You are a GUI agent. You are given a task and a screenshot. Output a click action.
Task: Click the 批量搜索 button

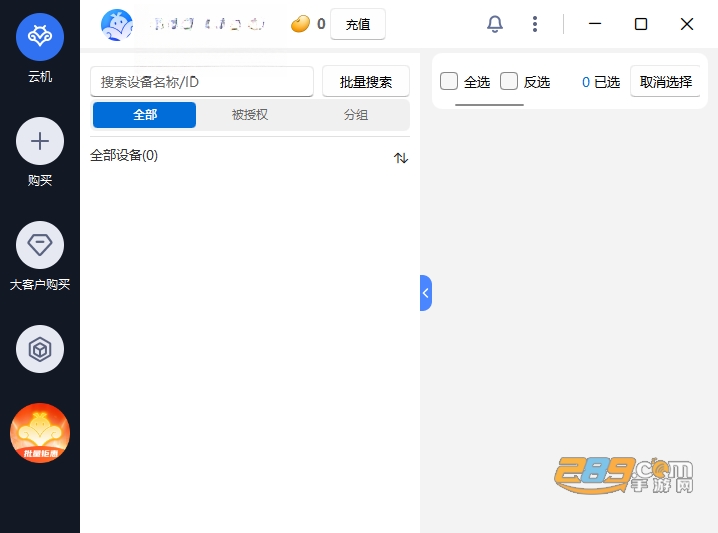point(366,82)
